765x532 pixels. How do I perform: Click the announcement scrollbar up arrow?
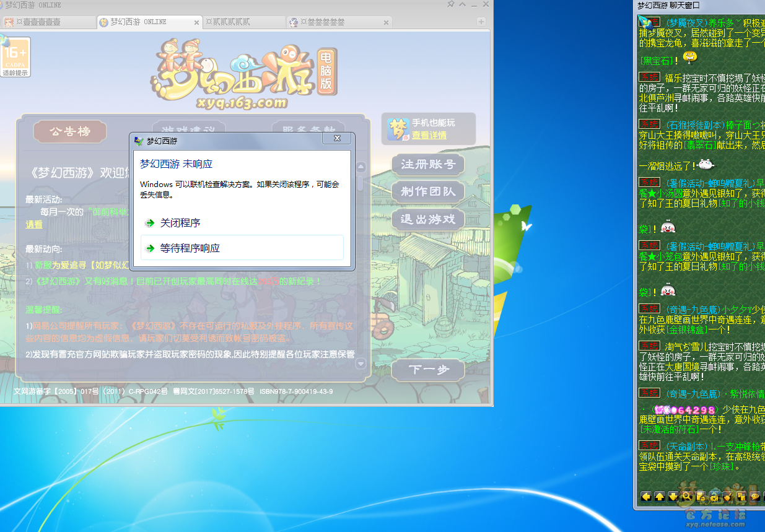[x=361, y=167]
